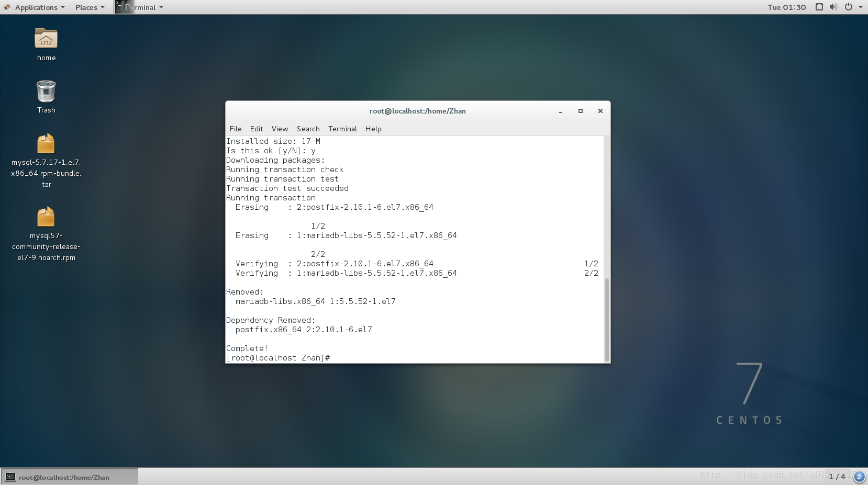Click the terminal vertical scrollbar thumb
The height and width of the screenshot is (485, 868).
coord(607,320)
